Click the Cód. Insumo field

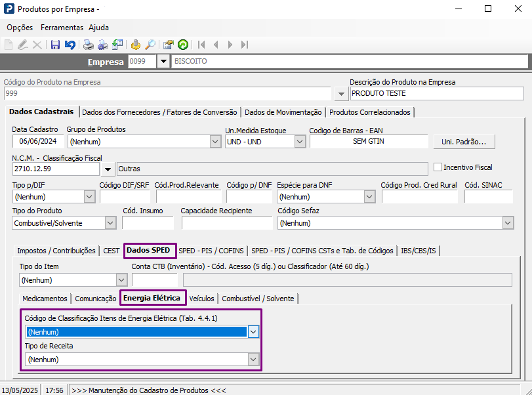coord(148,223)
